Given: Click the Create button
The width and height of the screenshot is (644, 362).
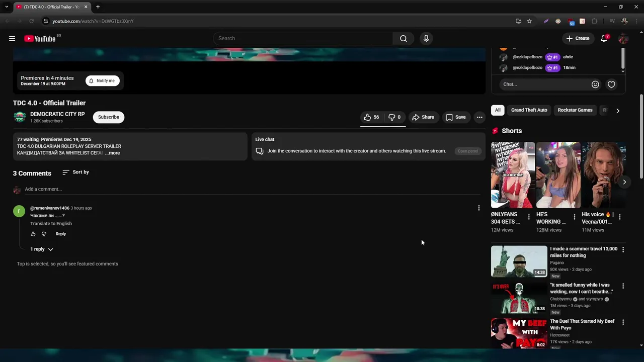Looking at the screenshot, I should click(578, 39).
